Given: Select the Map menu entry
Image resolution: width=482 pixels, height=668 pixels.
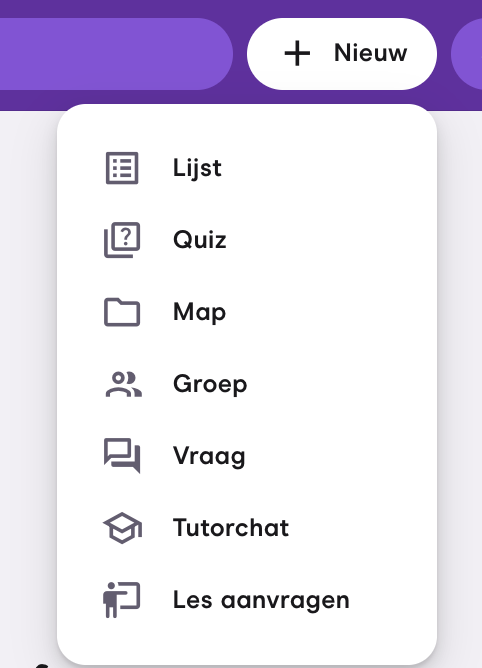Looking at the screenshot, I should pyautogui.click(x=247, y=312).
